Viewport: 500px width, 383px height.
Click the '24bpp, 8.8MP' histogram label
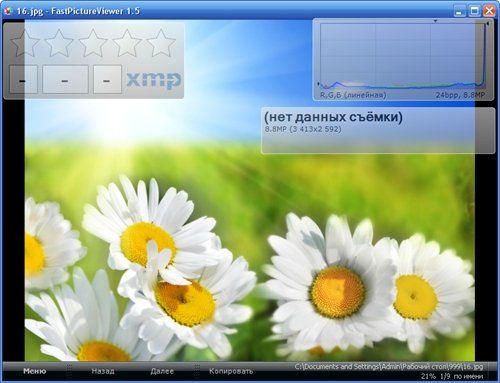[460, 95]
